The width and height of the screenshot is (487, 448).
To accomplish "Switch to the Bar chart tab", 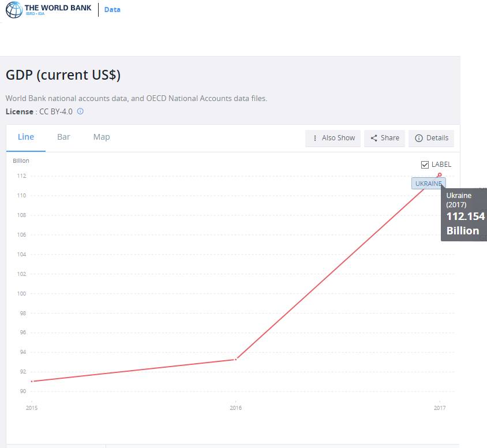I will (x=63, y=137).
